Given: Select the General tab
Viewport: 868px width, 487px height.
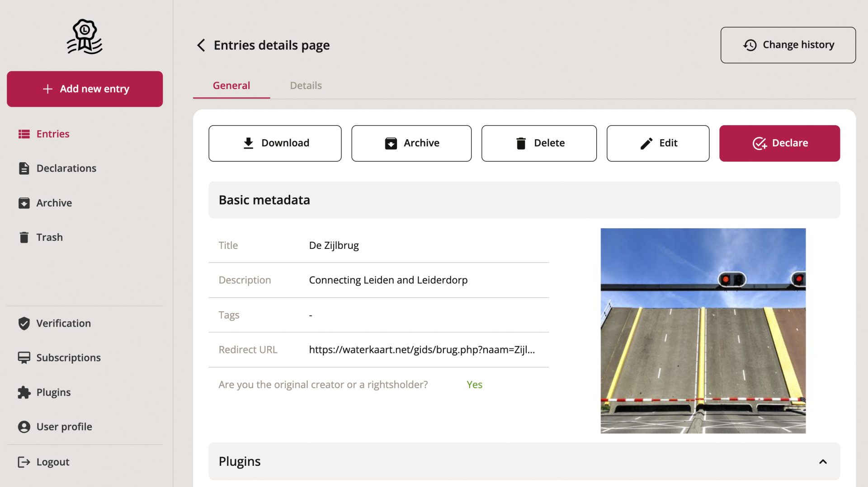Looking at the screenshot, I should pos(231,85).
